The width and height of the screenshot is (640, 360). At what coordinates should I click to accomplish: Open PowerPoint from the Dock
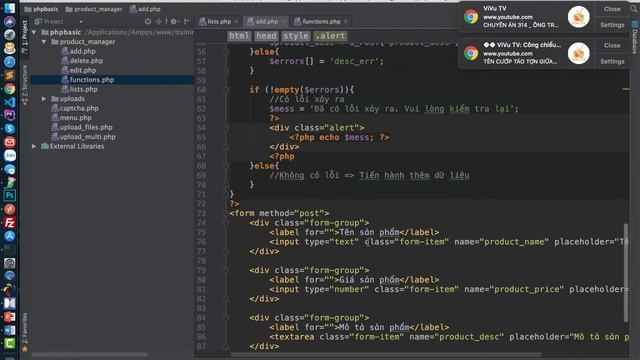click(x=9, y=316)
